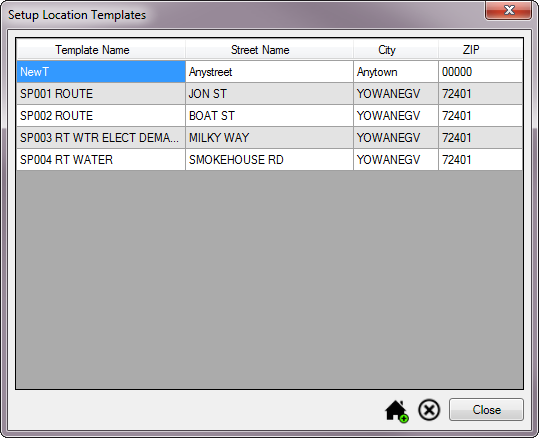Click the BOAT ST street cell
The width and height of the screenshot is (539, 438).
click(269, 116)
